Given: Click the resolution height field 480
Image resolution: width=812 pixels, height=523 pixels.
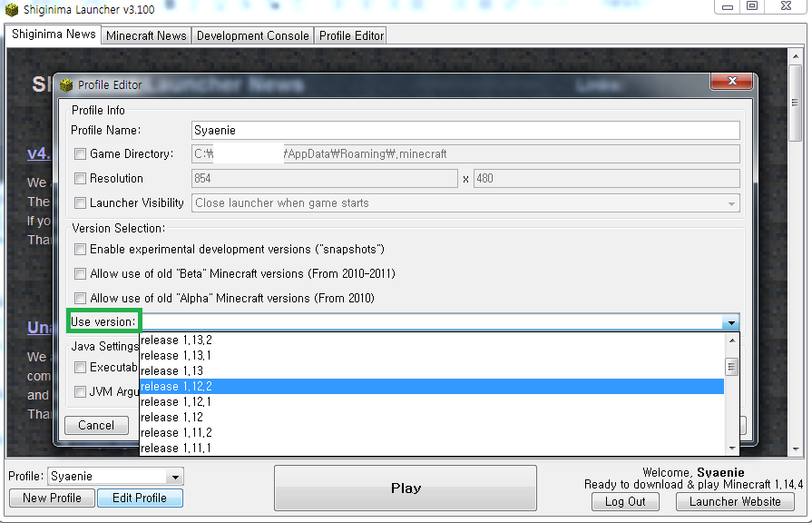Looking at the screenshot, I should (606, 179).
